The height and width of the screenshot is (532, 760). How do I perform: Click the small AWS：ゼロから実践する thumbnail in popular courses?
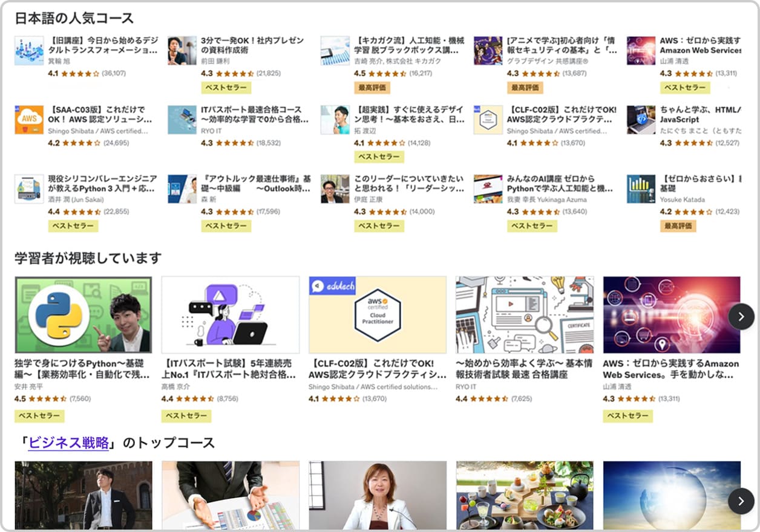coord(641,50)
